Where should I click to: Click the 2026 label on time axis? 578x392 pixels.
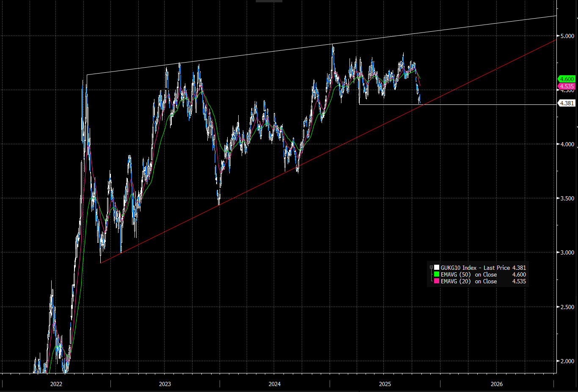click(x=497, y=384)
